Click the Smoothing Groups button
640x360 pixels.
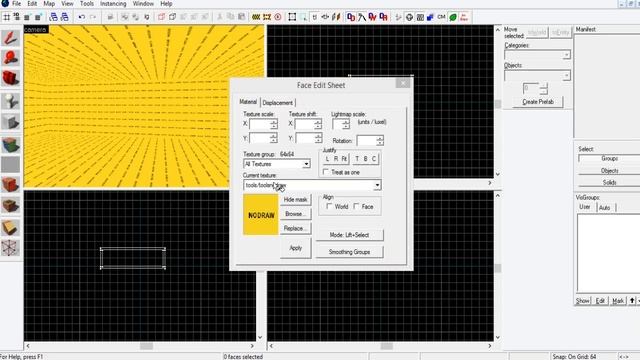click(349, 252)
